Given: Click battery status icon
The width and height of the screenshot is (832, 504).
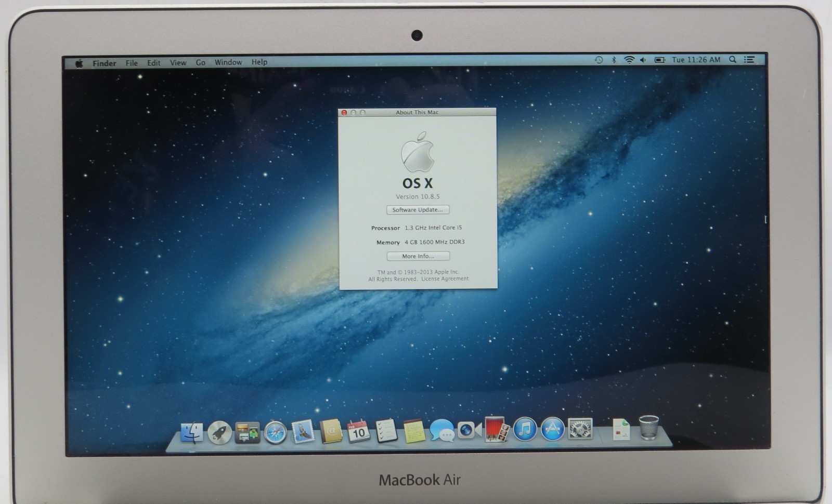Looking at the screenshot, I should click(659, 60).
